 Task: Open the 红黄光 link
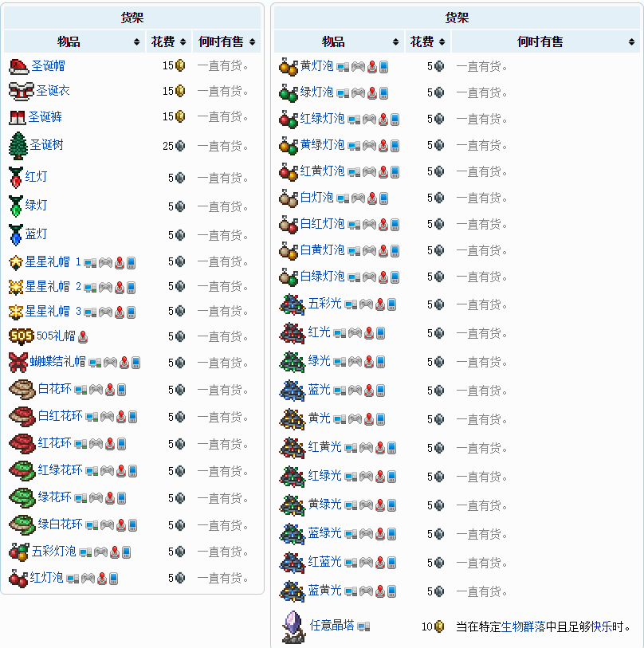pos(325,446)
